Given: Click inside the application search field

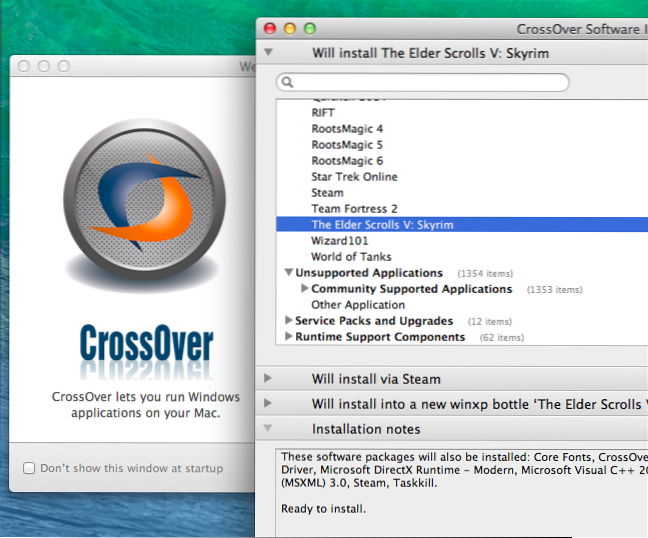Looking at the screenshot, I should (430, 83).
